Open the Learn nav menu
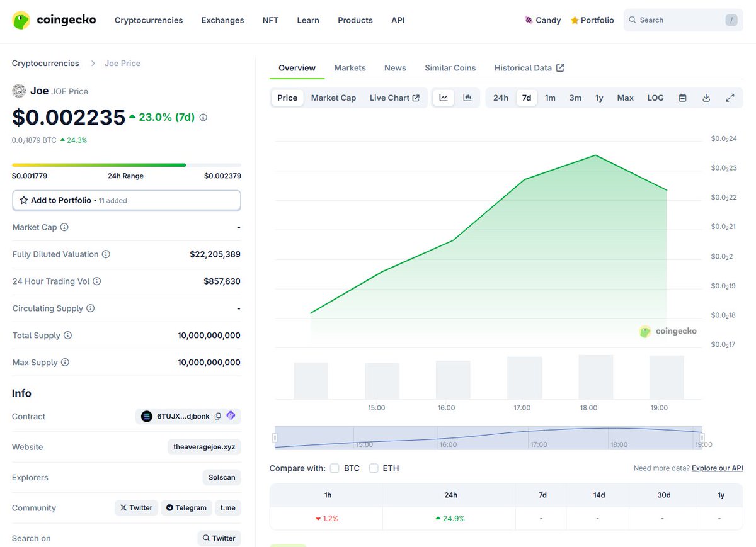 (x=308, y=20)
